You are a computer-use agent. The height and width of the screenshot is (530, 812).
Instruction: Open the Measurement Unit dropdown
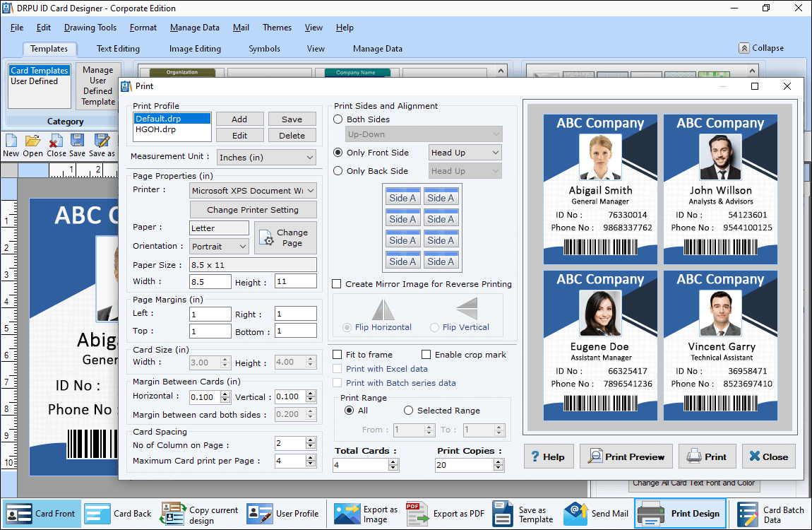coord(266,158)
